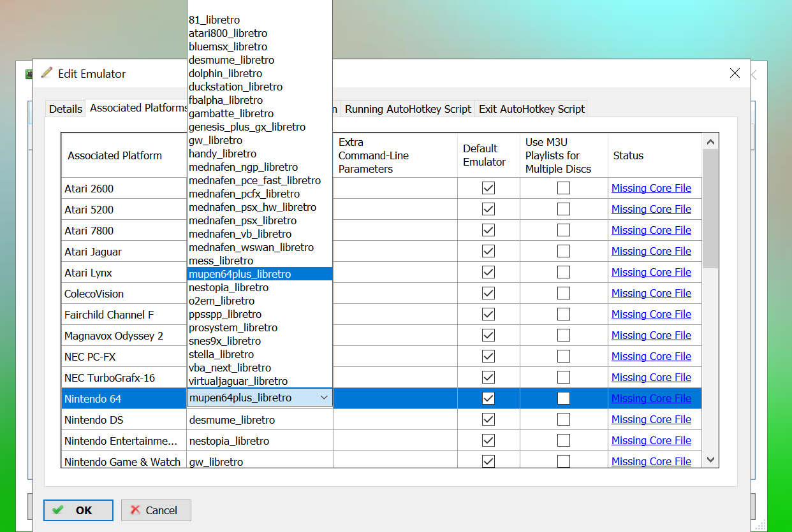Image resolution: width=792 pixels, height=532 pixels.
Task: Select duckstation_libretro from the dropdown
Action: [x=260, y=87]
